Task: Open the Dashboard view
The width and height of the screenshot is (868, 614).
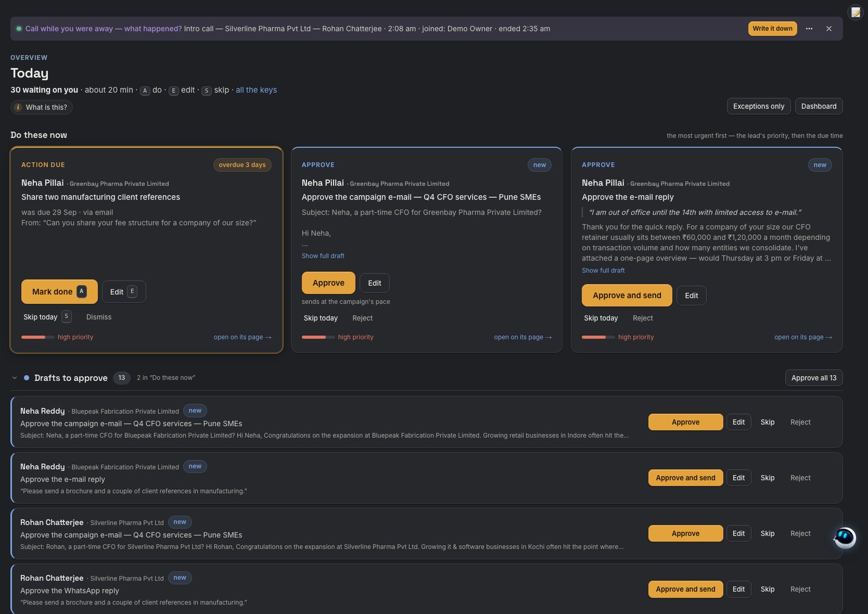Action: coord(819,106)
